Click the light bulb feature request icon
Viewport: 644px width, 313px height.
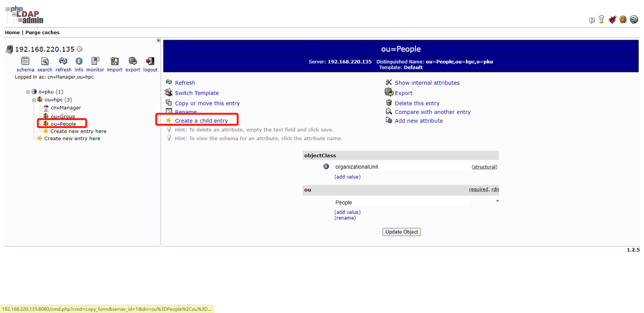[x=601, y=20]
